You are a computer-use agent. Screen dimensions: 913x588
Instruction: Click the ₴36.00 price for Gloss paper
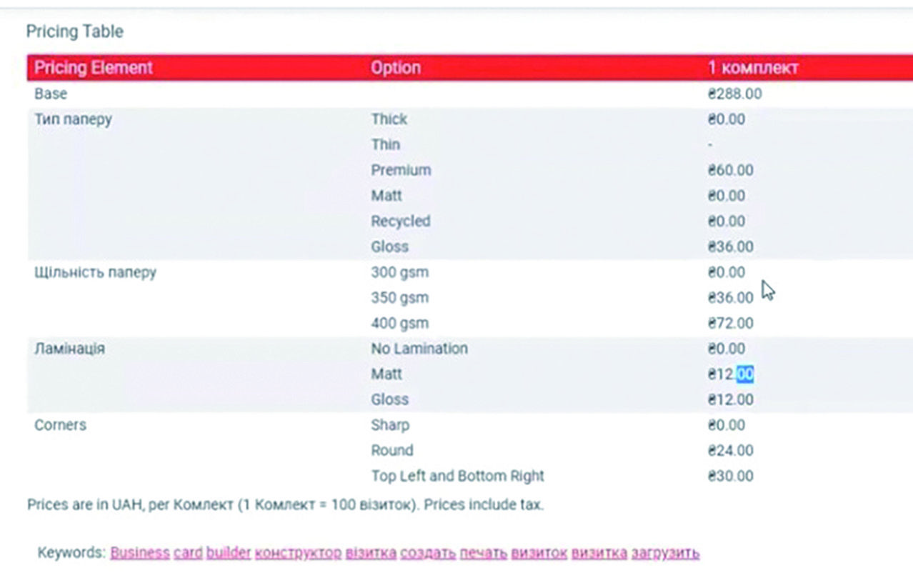tap(730, 246)
